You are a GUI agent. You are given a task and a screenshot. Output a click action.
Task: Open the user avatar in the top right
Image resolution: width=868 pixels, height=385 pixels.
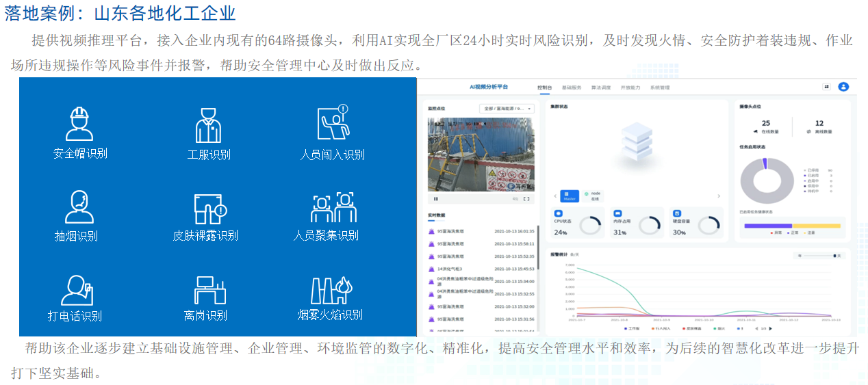(x=843, y=87)
